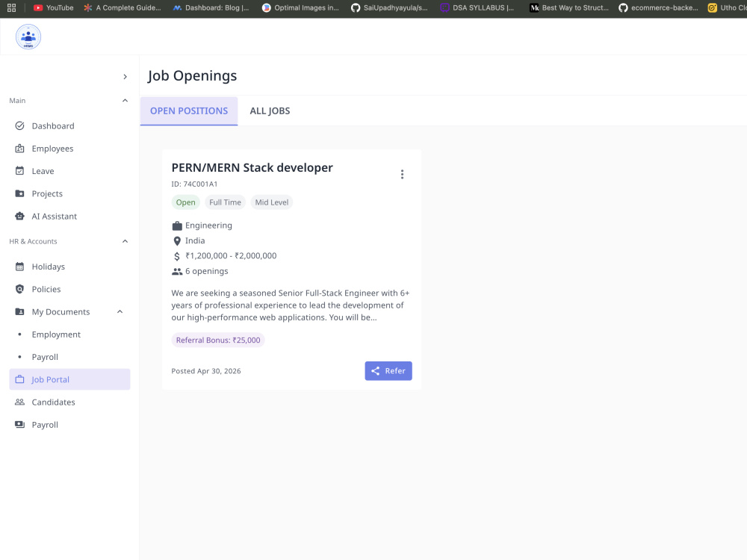Image resolution: width=747 pixels, height=560 pixels.
Task: Click the Job Openings heading
Action: (x=192, y=75)
